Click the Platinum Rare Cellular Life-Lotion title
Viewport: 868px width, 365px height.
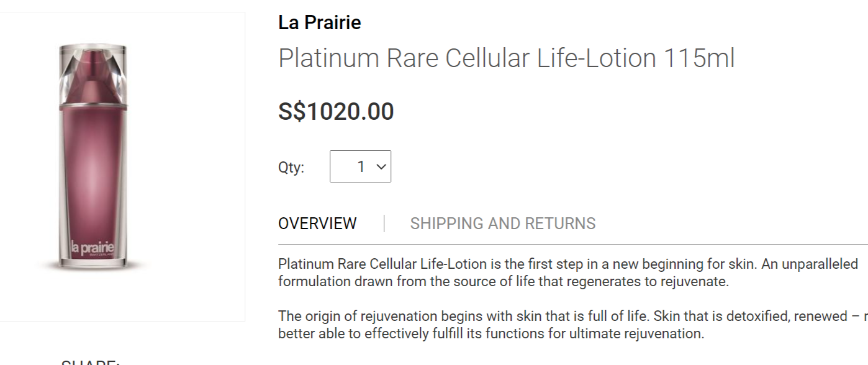467,58
